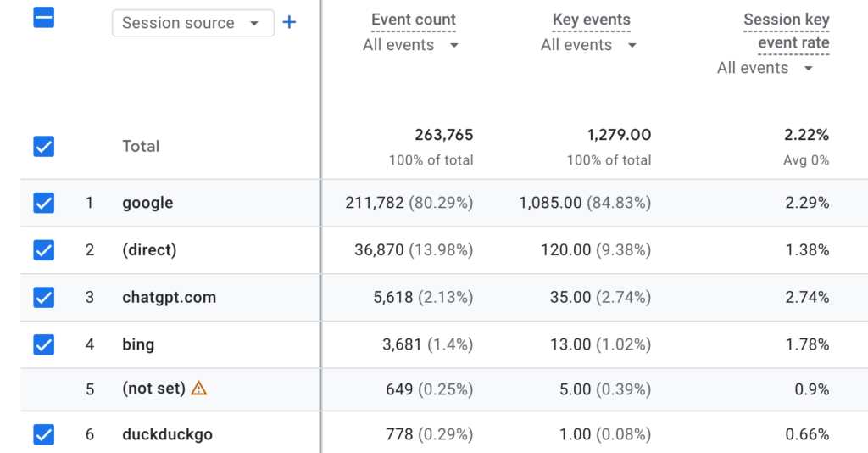Image resolution: width=868 pixels, height=453 pixels.
Task: Click the Key events column header
Action: pyautogui.click(x=591, y=20)
